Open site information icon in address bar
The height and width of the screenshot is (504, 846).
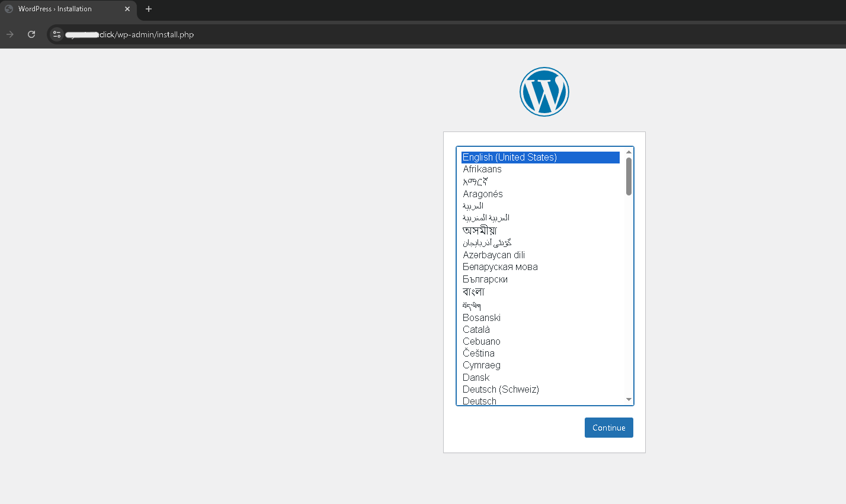pyautogui.click(x=57, y=34)
